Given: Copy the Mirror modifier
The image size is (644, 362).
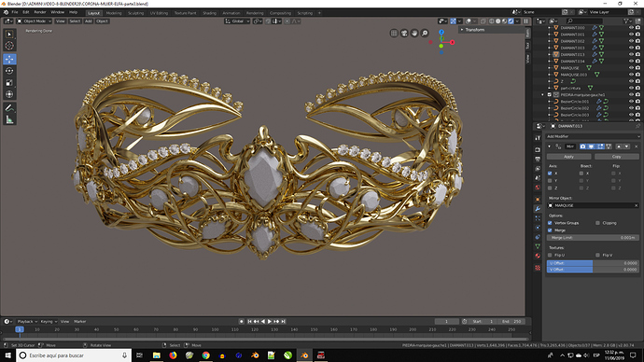Looking at the screenshot, I should click(617, 157).
